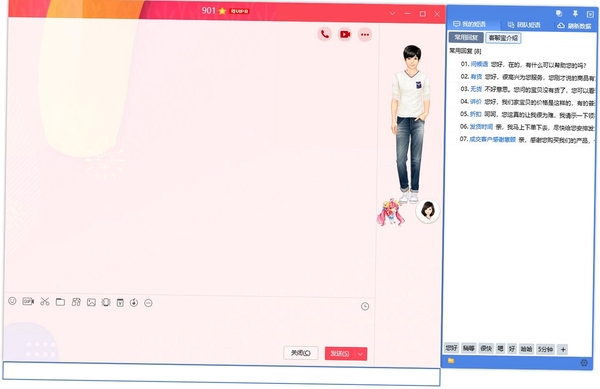The width and height of the screenshot is (600, 389).
Task: Click the VIP badge in the title bar
Action: 239,11
